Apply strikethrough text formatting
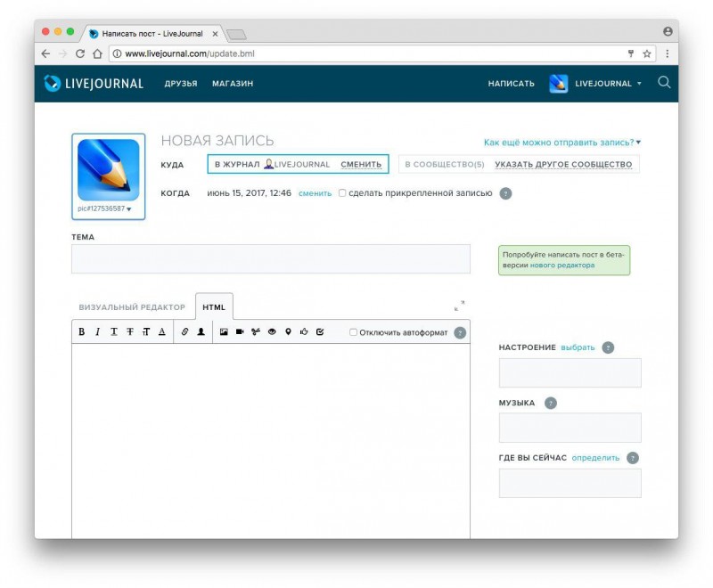Image resolution: width=713 pixels, height=588 pixels. point(129,332)
